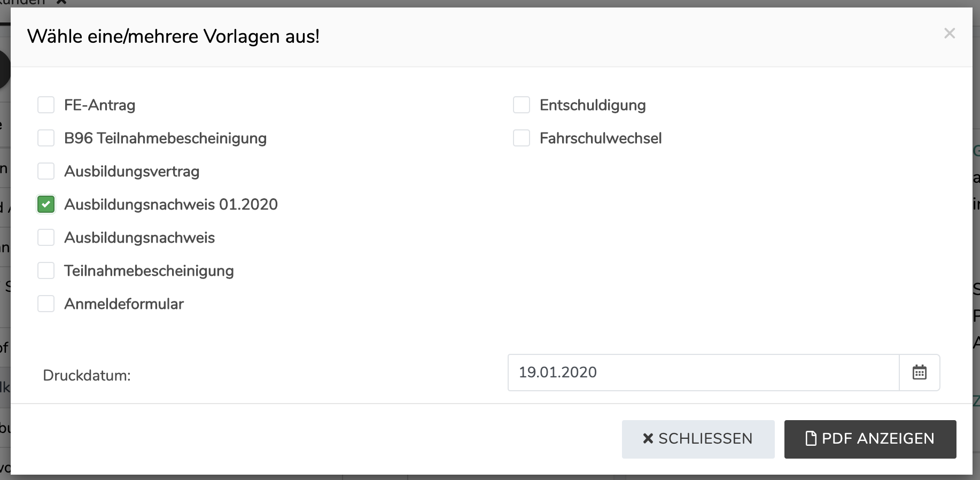Select the Ausbildungsvertrag checkbox

tap(46, 172)
